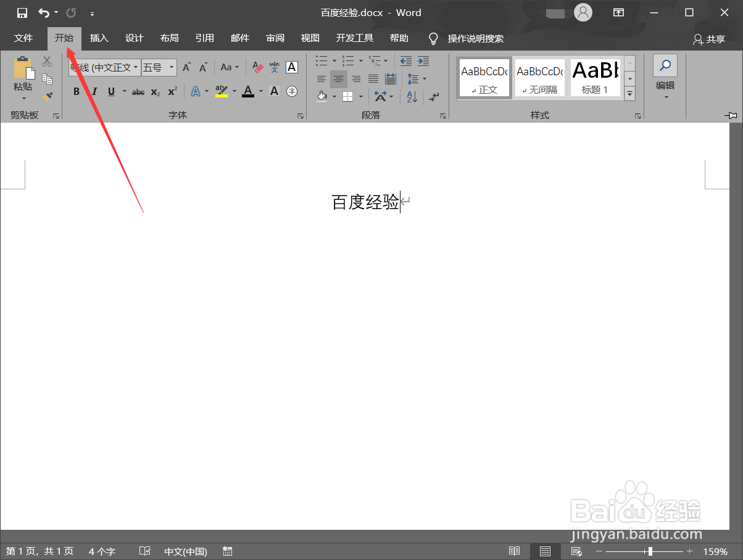Screen dimensions: 743x560
Task: Switch to the 审阅 ribbon tab
Action: (x=275, y=38)
